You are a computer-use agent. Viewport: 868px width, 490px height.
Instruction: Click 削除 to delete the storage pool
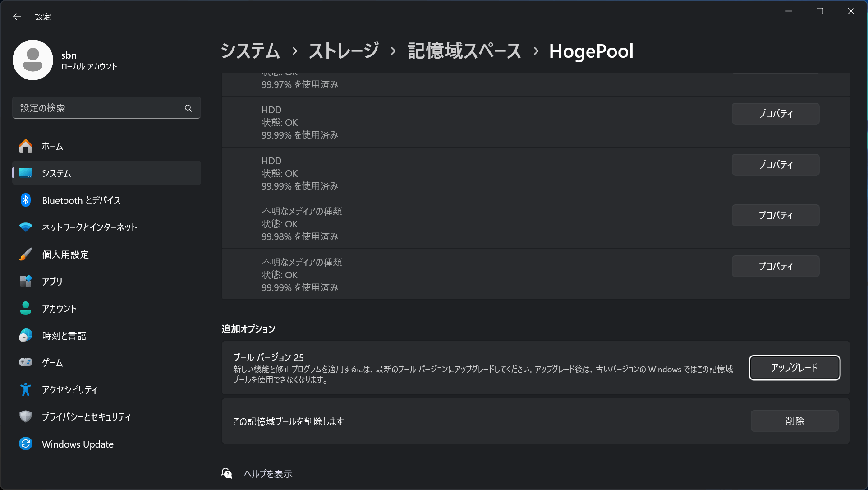pos(794,421)
